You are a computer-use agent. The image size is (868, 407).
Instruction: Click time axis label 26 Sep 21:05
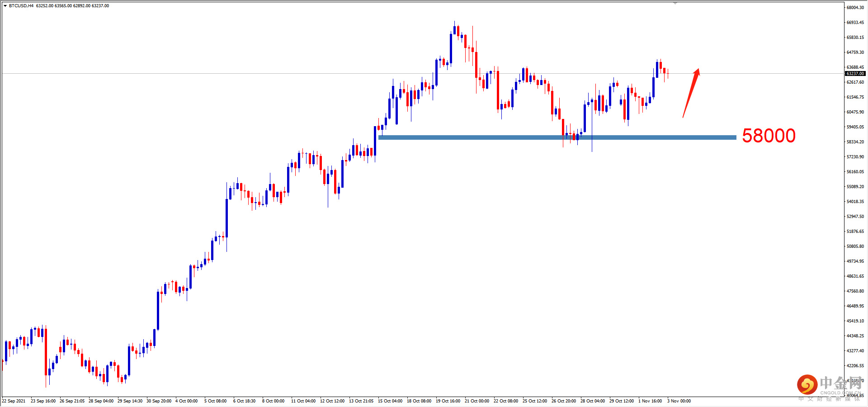click(72, 401)
